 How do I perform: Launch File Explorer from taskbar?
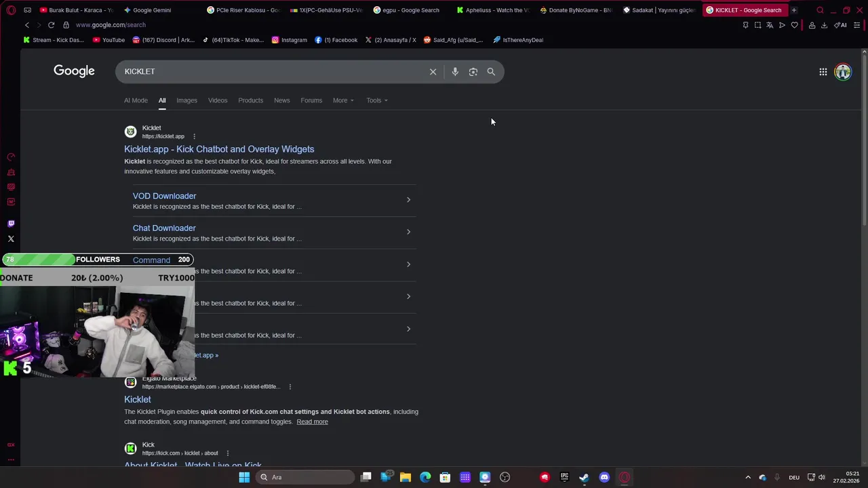tap(406, 477)
